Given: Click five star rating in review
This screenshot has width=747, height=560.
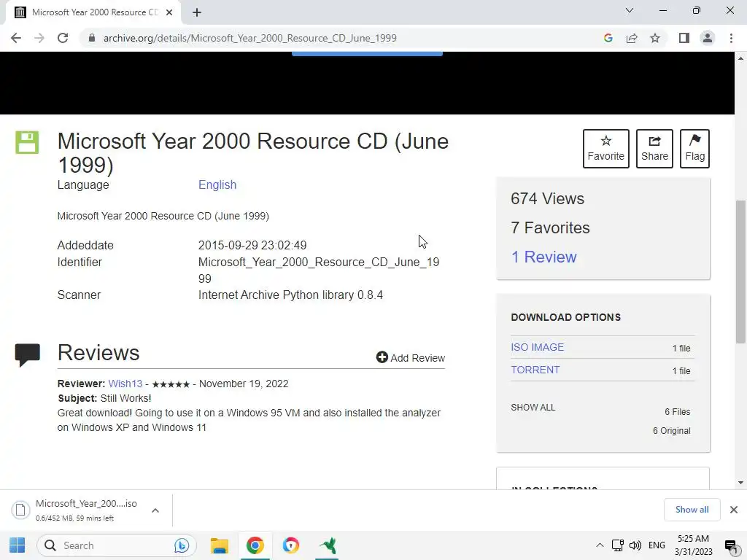Looking at the screenshot, I should pos(171,384).
